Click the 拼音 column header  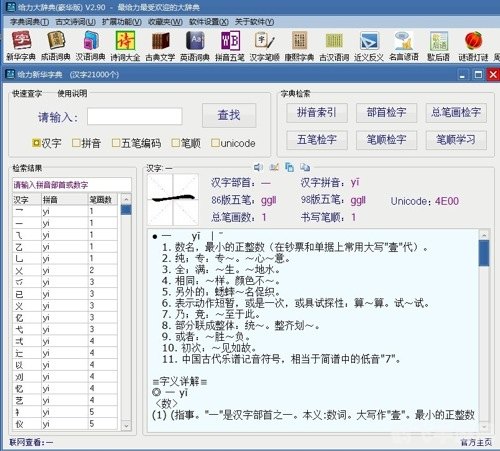65,199
